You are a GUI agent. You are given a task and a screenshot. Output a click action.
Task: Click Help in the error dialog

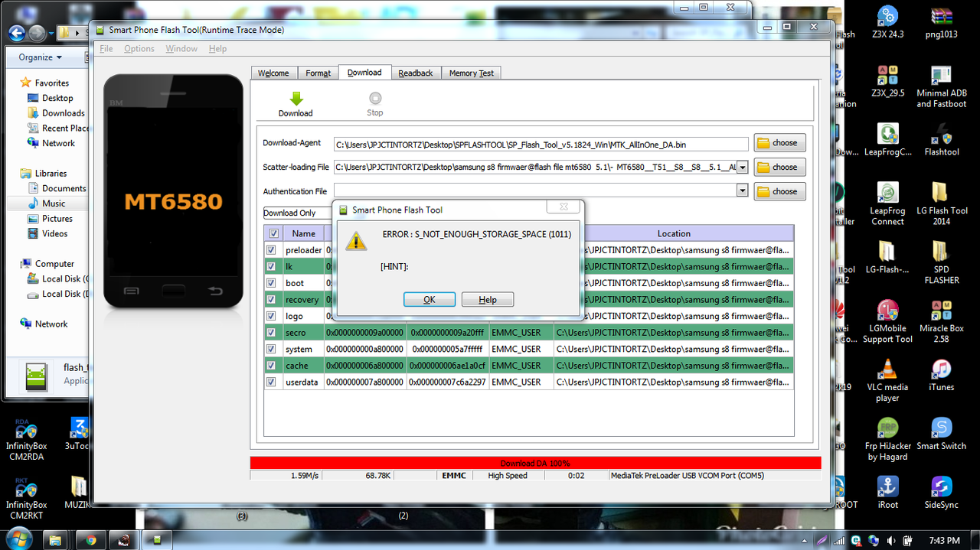(488, 299)
